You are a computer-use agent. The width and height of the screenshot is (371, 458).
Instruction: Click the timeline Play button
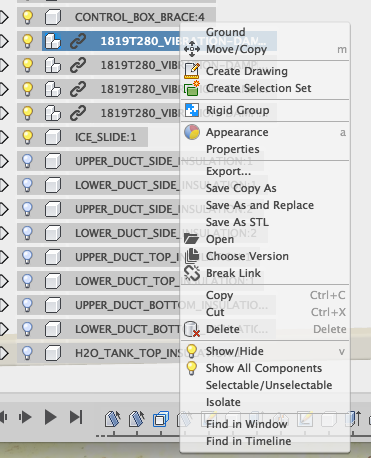[50, 417]
